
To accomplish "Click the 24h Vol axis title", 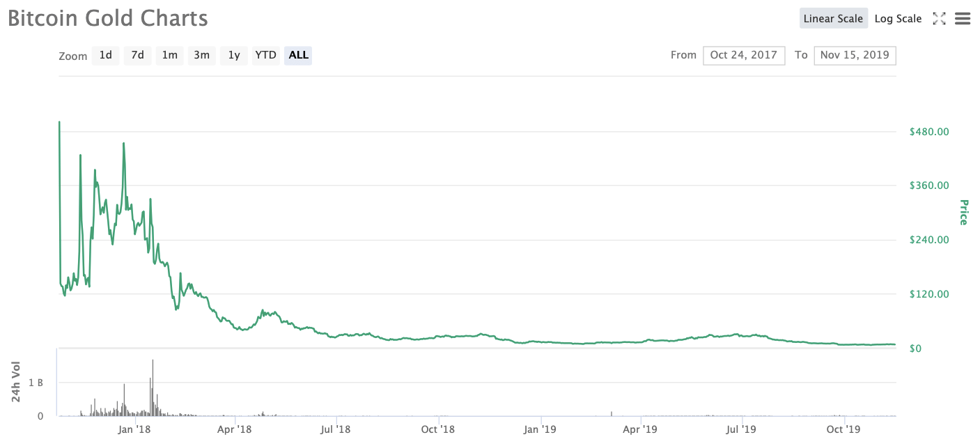I will point(17,381).
